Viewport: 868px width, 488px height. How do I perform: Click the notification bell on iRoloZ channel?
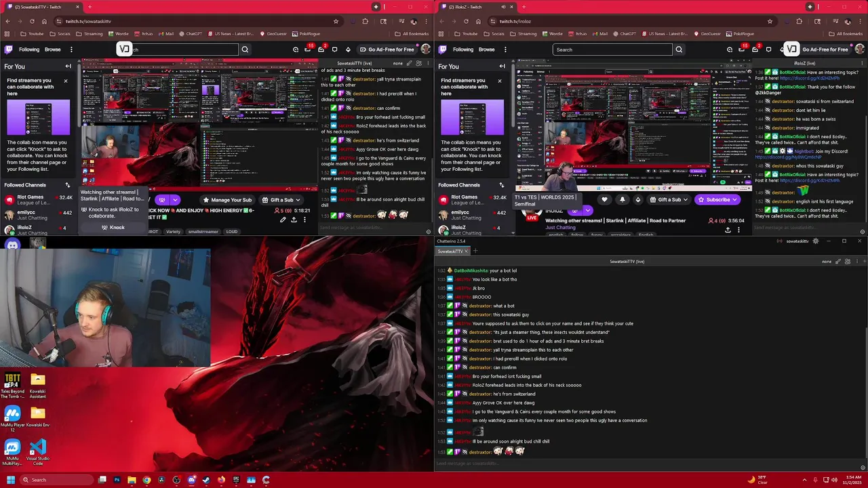point(622,200)
